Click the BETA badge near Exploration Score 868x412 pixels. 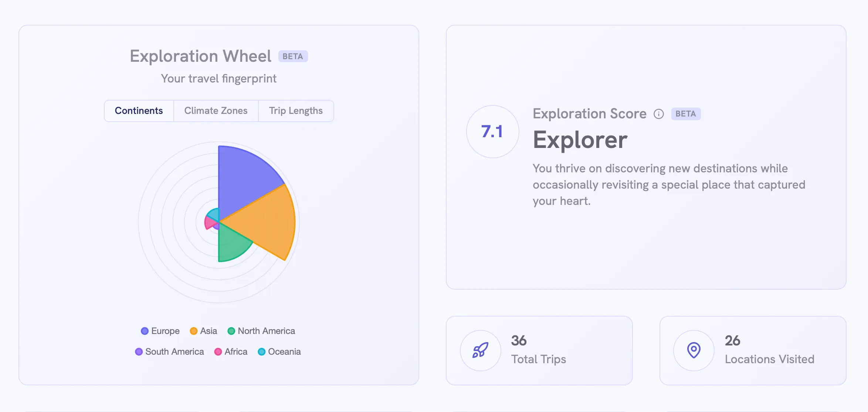(686, 114)
